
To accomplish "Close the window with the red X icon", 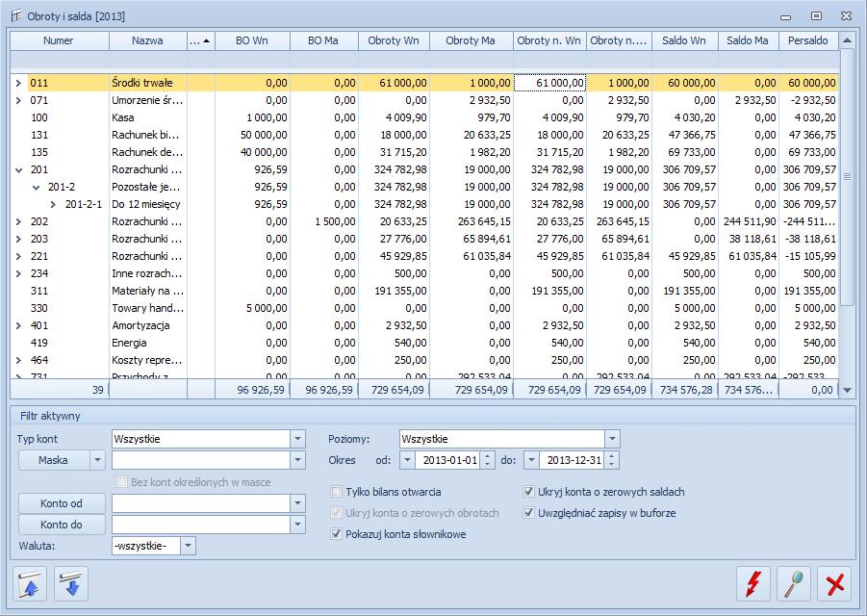I will [x=834, y=584].
